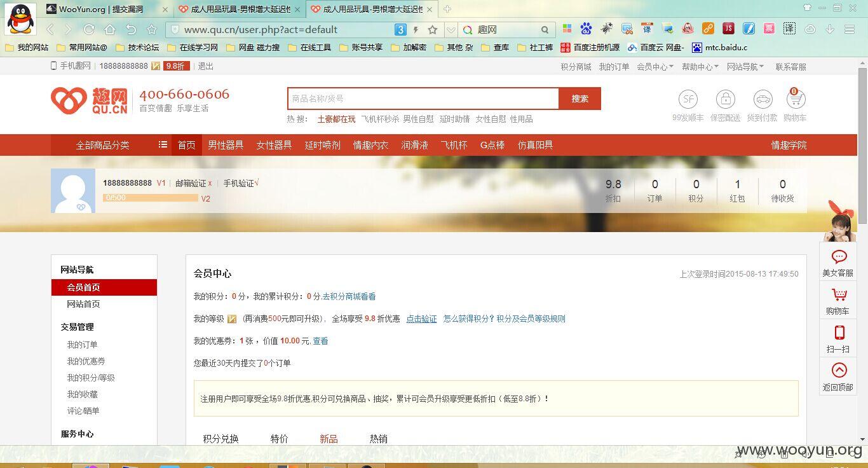Click the blue pen note extension
The width and height of the screenshot is (868, 468).
tap(749, 29)
